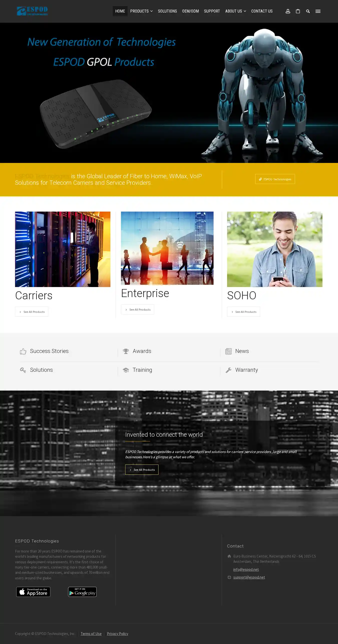This screenshot has width=338, height=644.
Task: Open the support@espod.net email link
Action: (249, 577)
